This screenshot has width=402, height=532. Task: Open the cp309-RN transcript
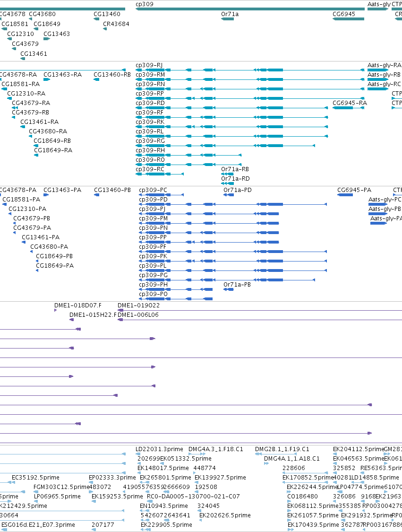coord(250,89)
